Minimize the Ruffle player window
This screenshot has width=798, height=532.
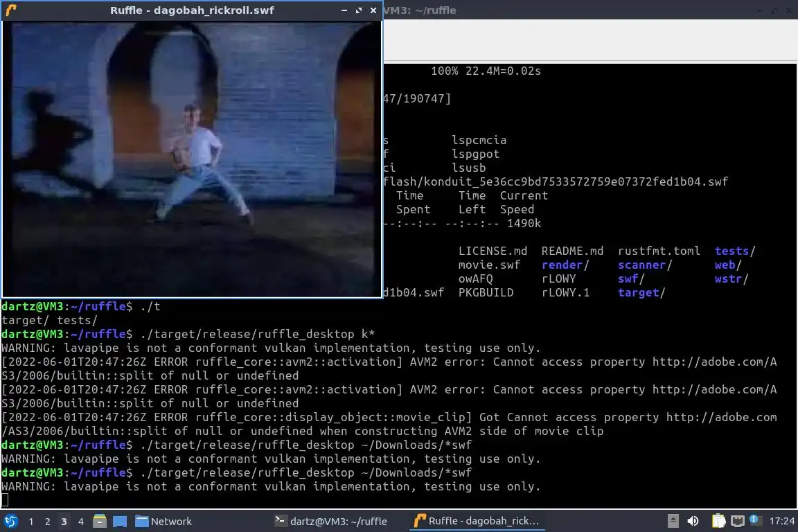click(x=344, y=10)
